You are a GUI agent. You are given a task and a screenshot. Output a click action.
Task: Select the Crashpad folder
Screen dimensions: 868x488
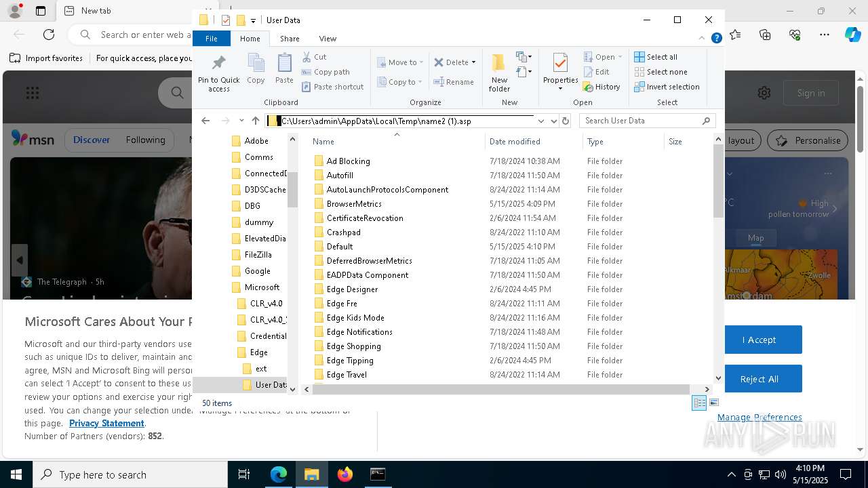pos(343,232)
